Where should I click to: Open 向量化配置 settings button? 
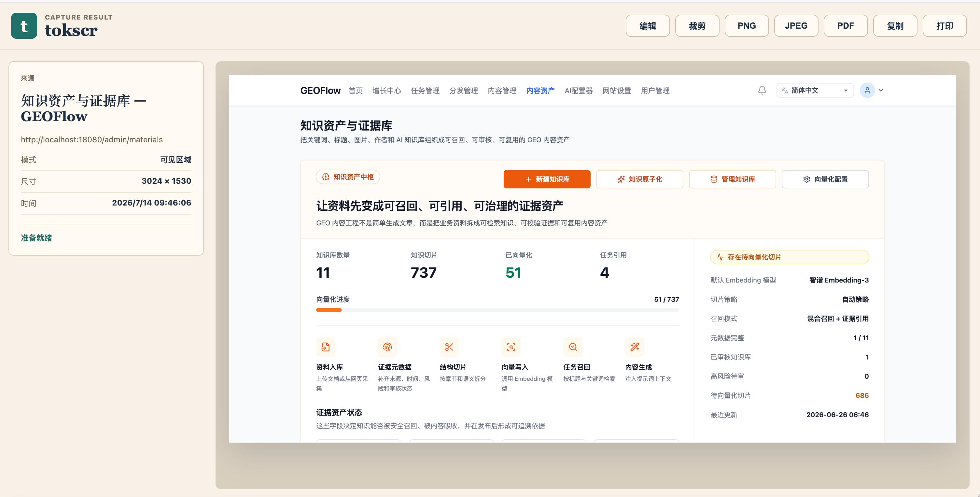pyautogui.click(x=825, y=179)
